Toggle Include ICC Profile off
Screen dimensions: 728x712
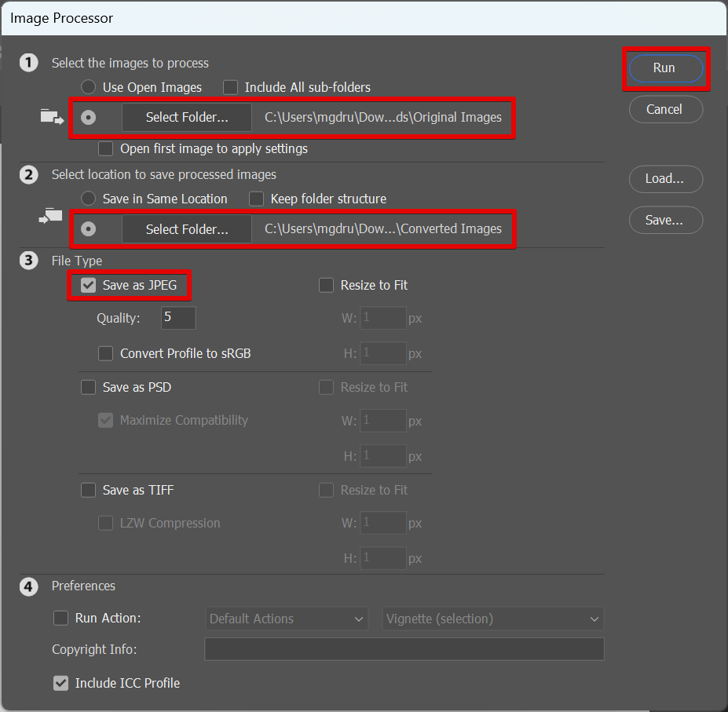point(61,684)
